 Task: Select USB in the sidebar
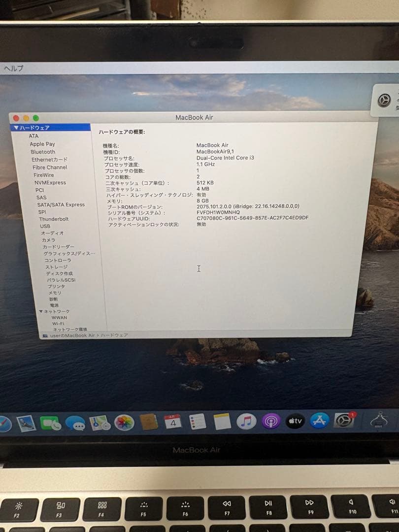tap(45, 226)
